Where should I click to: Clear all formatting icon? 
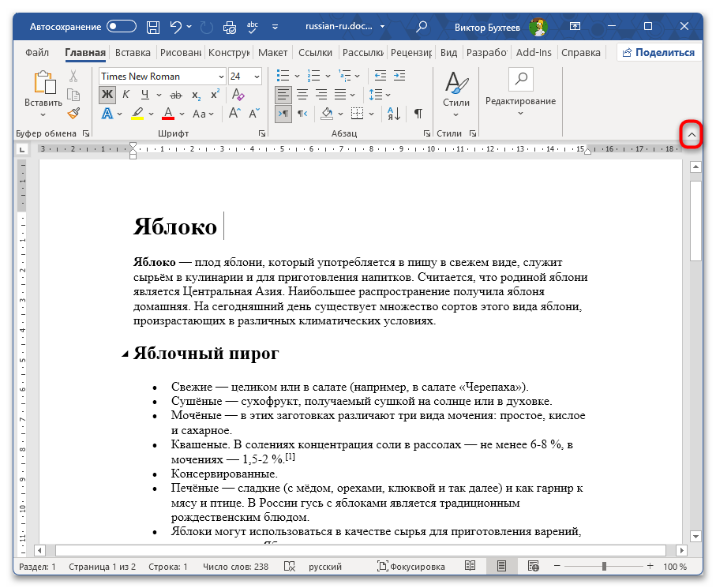click(238, 95)
